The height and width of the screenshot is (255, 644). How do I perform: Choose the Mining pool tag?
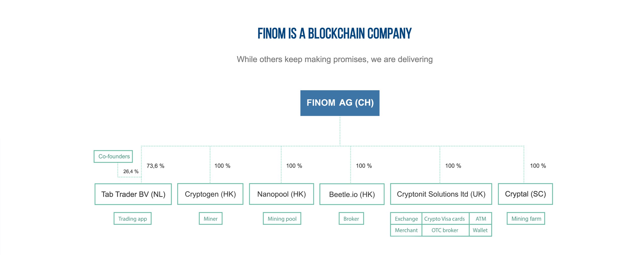(282, 219)
